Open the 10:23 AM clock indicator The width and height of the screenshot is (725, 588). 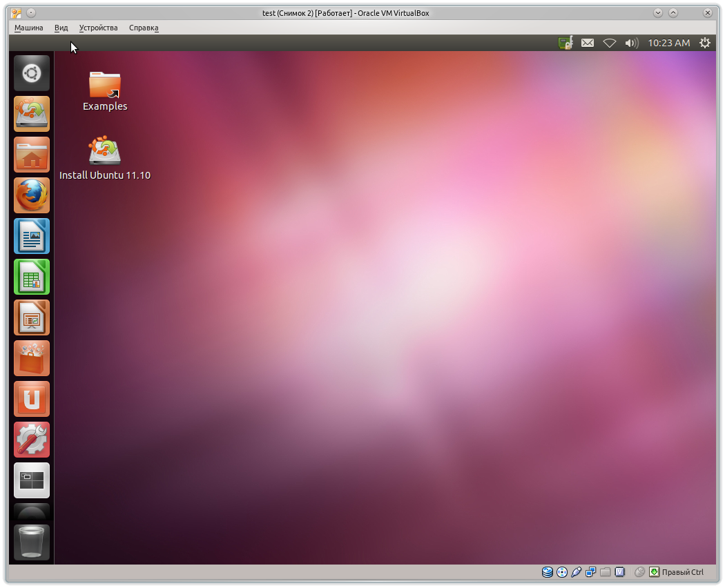668,43
